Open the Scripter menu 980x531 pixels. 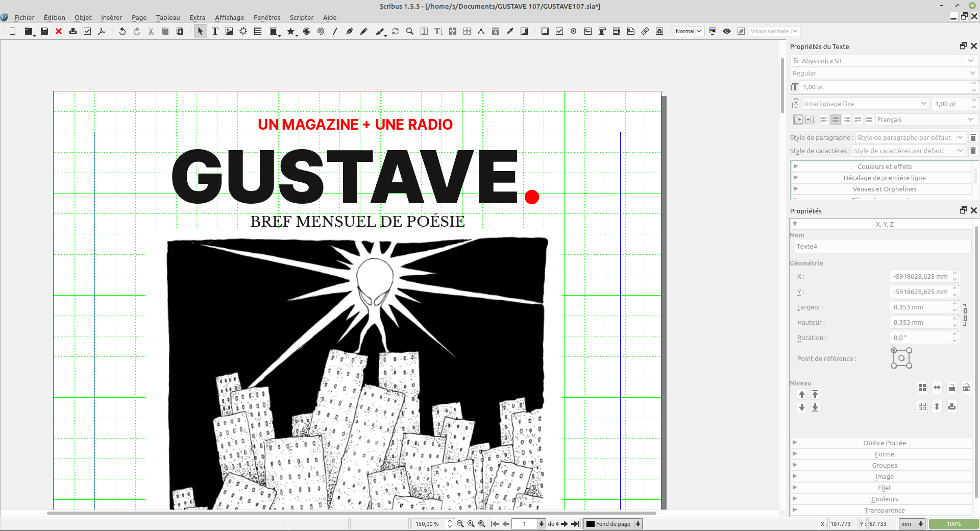coord(301,17)
